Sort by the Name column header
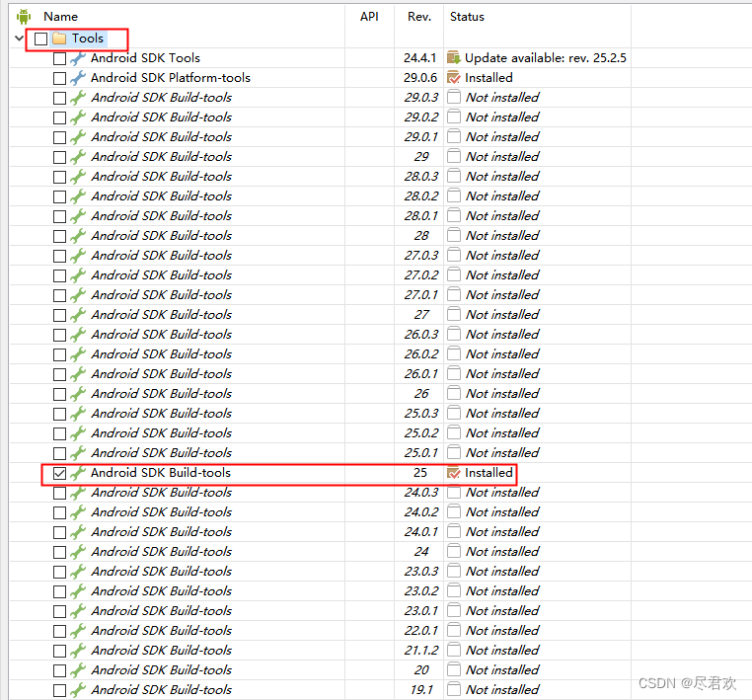The height and width of the screenshot is (700, 752). [60, 17]
